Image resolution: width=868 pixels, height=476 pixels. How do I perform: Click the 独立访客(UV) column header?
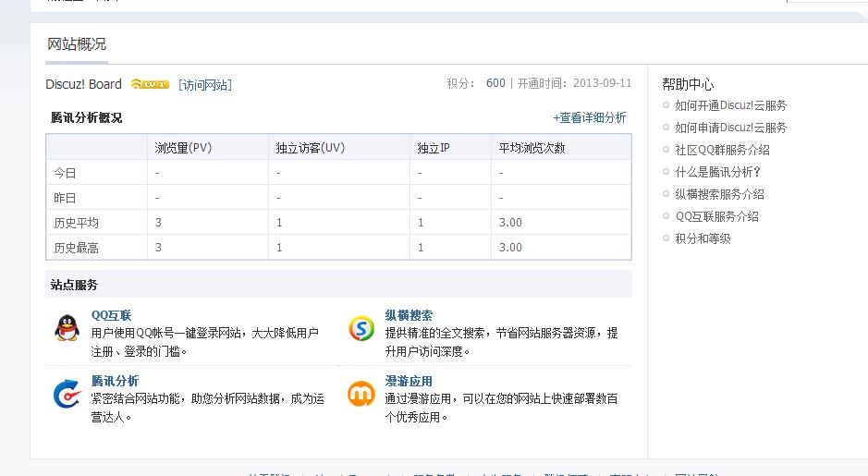pyautogui.click(x=310, y=148)
